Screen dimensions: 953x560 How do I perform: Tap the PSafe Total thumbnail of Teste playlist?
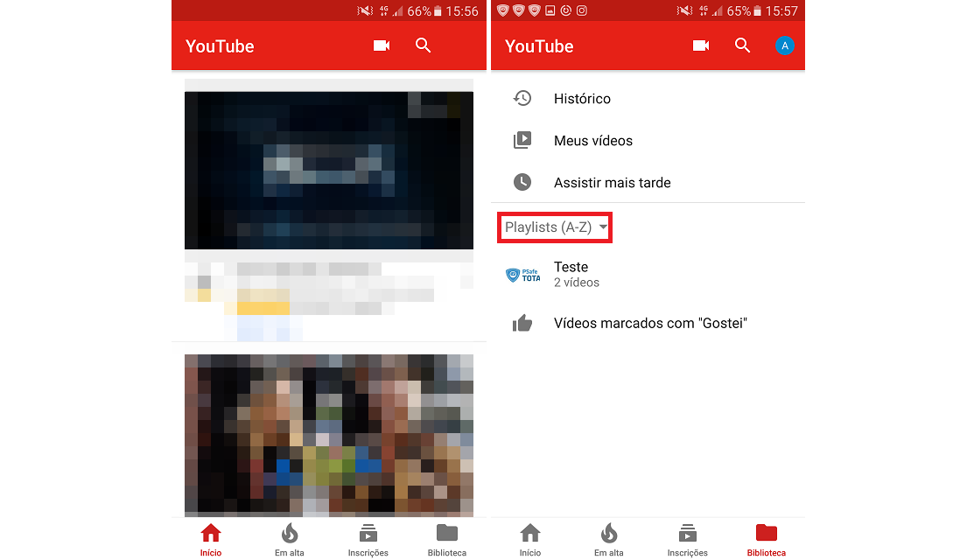click(x=523, y=275)
